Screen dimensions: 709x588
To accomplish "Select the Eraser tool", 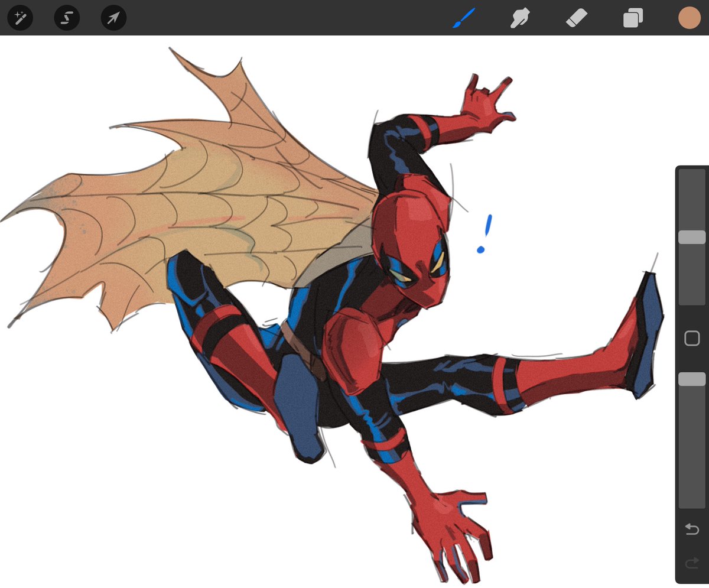I will [575, 18].
